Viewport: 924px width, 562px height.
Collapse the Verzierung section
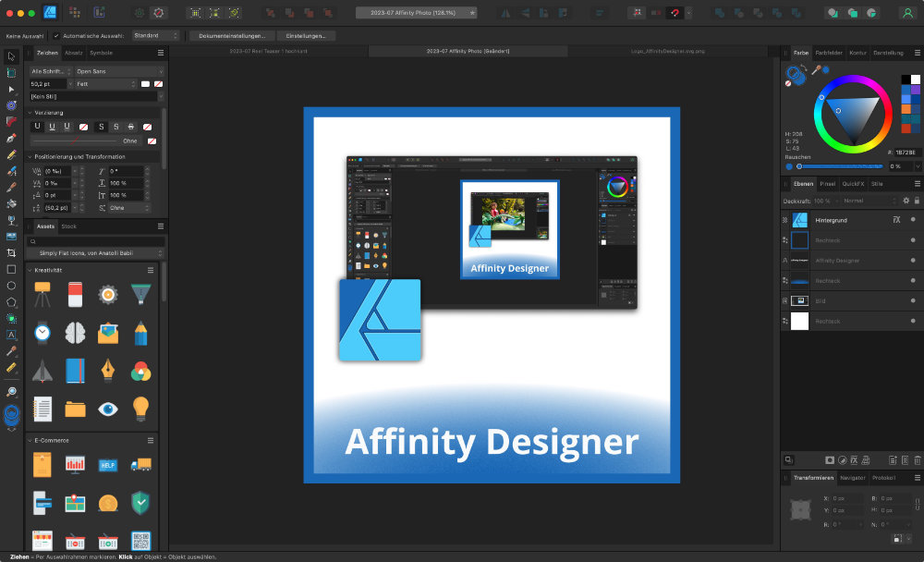tap(30, 113)
